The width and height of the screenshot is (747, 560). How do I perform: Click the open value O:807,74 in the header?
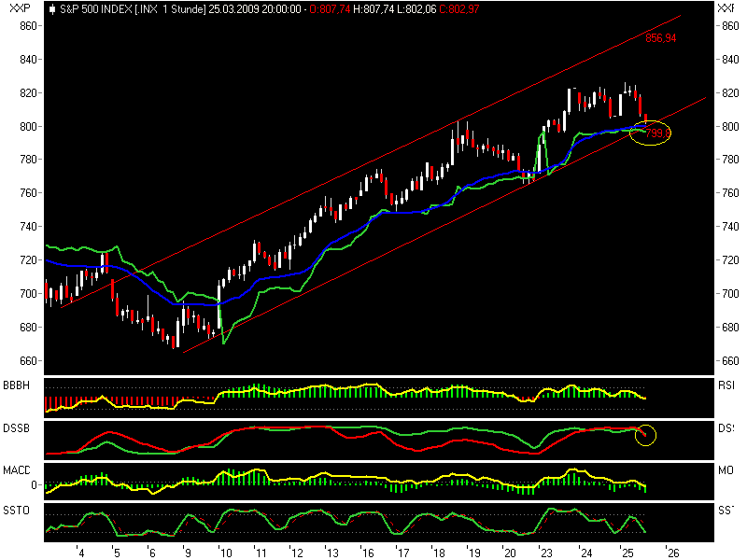click(x=330, y=9)
